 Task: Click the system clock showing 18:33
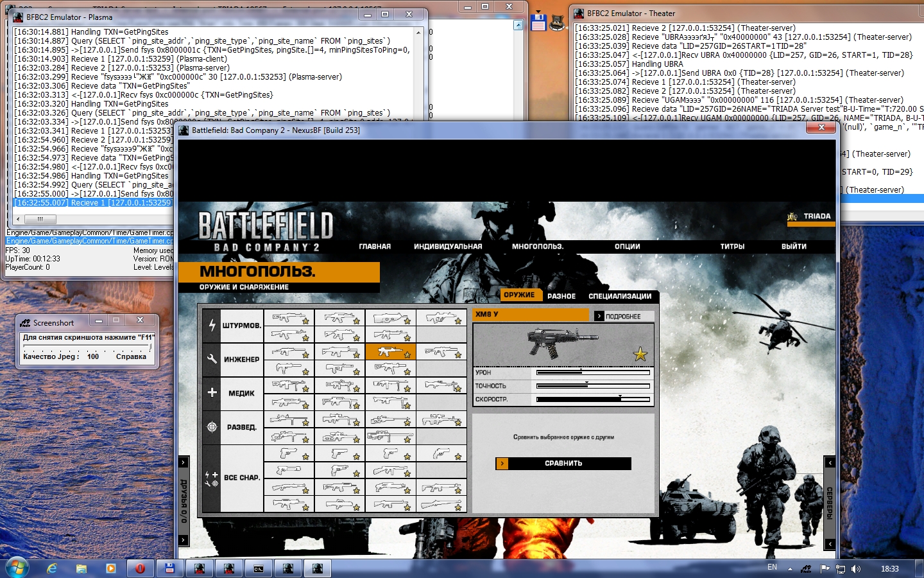[x=890, y=569]
